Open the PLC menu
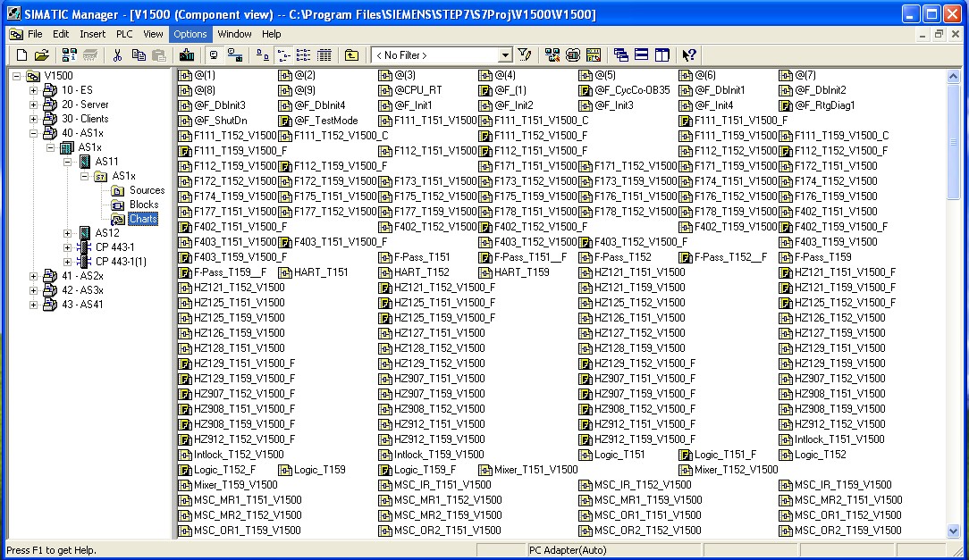Image resolution: width=969 pixels, height=560 pixels. point(124,34)
